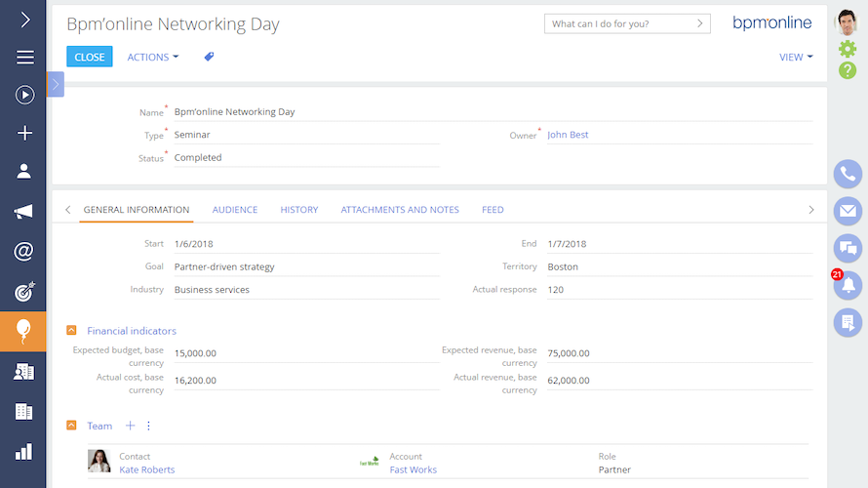Viewport: 868px width, 488px height.
Task: Switch to the ATTACHMENTS AND NOTES tab
Action: (x=400, y=210)
